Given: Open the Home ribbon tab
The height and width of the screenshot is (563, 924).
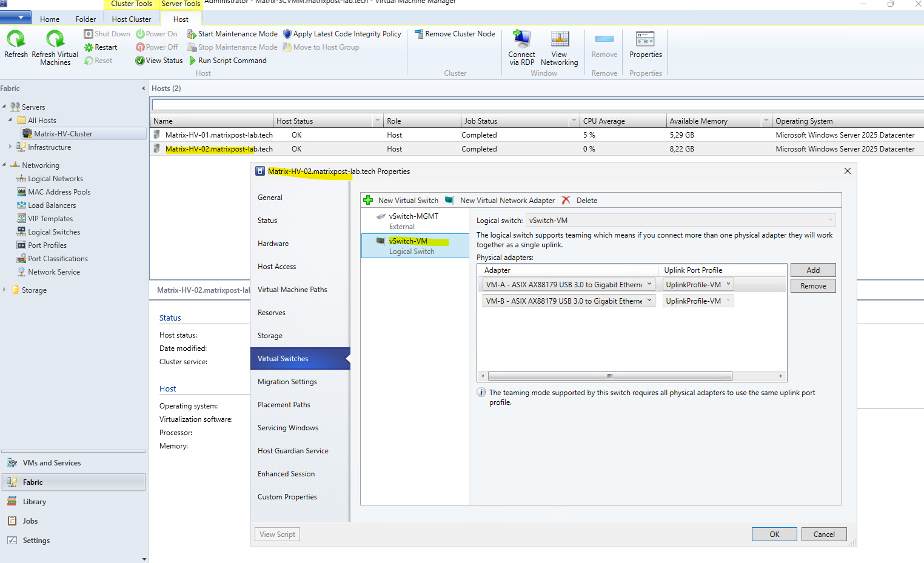Looking at the screenshot, I should click(x=50, y=19).
